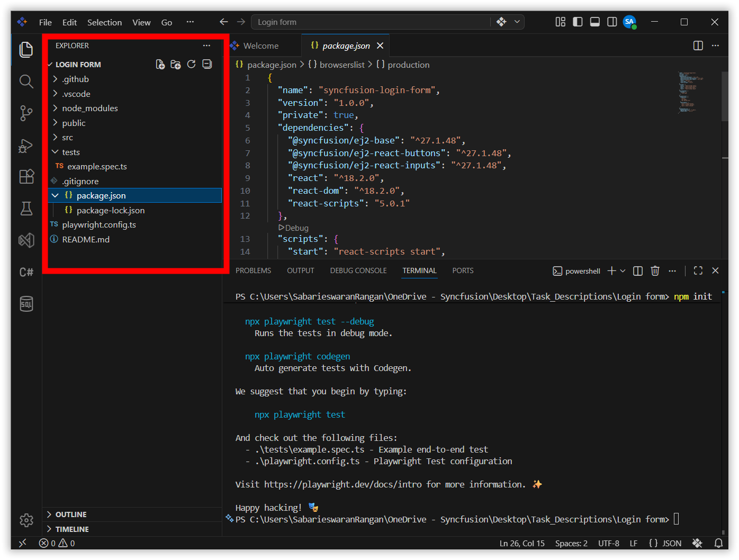Open the Testing flask view
Viewport: 739px width, 560px height.
pos(26,209)
